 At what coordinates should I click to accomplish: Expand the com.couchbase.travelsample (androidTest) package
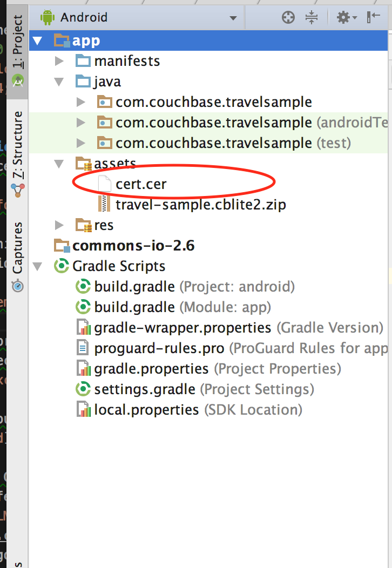(x=81, y=123)
